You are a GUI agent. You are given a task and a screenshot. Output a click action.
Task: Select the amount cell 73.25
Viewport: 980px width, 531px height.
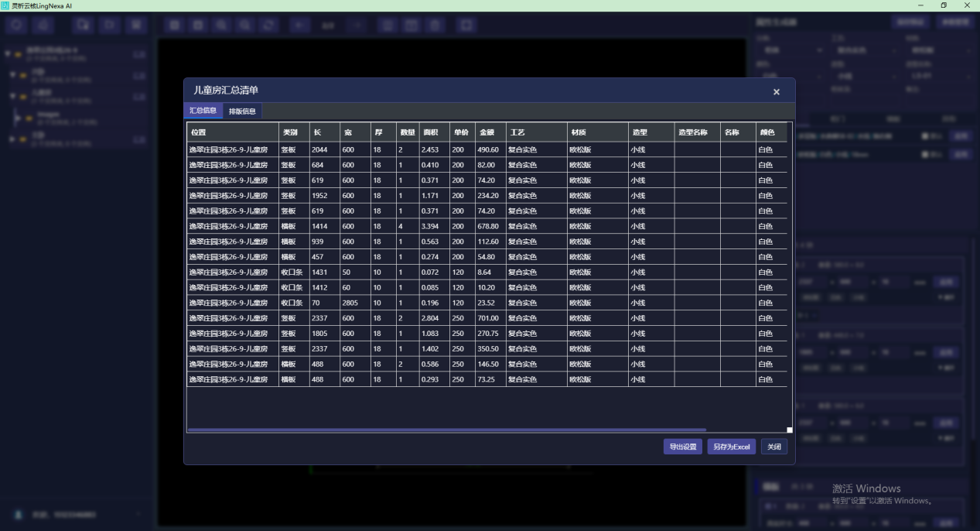click(x=490, y=379)
